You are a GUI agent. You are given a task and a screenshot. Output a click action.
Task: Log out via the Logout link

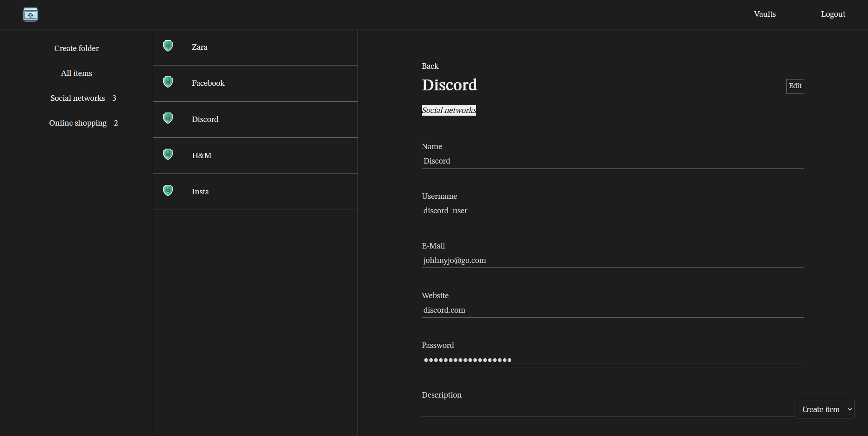click(833, 14)
